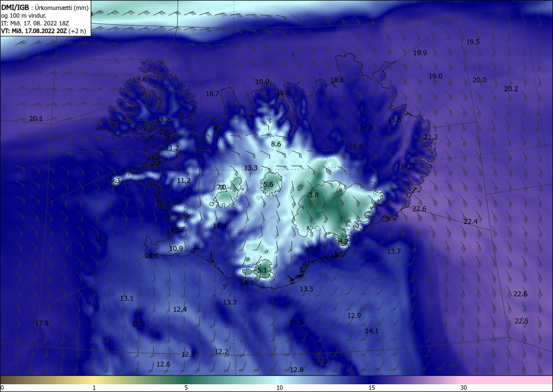Image resolution: width=553 pixels, height=392 pixels.
Task: Click the 22.4 value on the map
Action: point(471,221)
